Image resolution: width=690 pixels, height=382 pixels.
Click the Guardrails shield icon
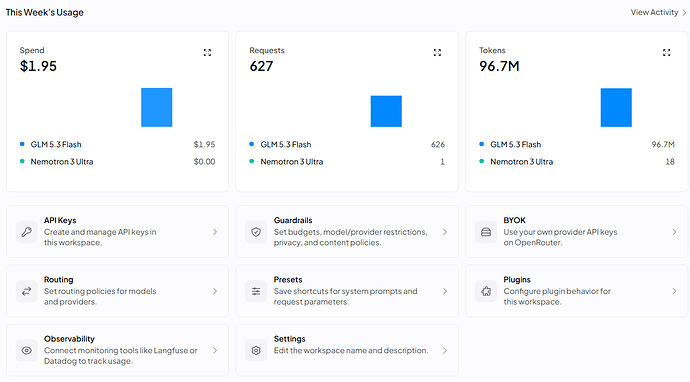click(x=256, y=232)
